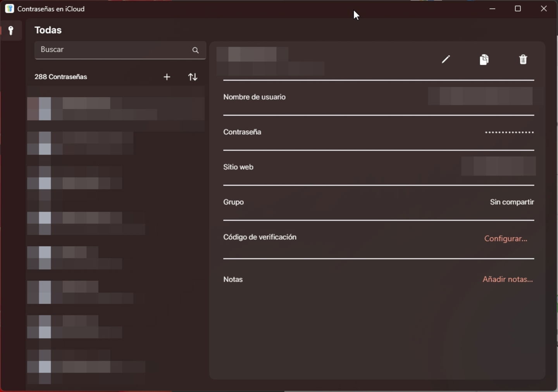Open the sort order arrows icon
558x392 pixels.
pos(193,77)
